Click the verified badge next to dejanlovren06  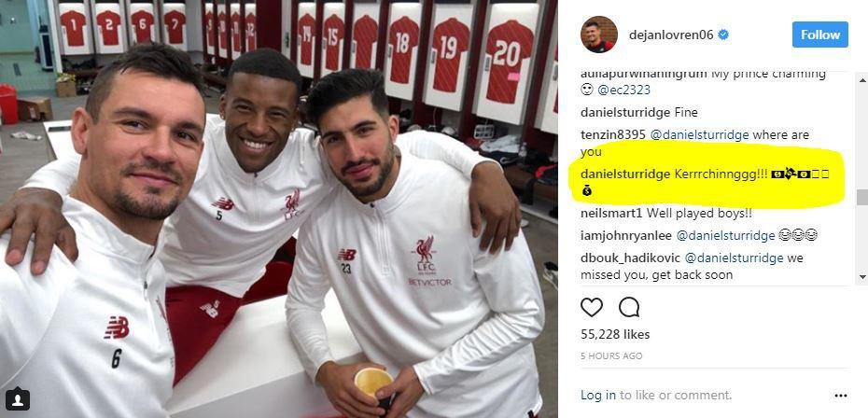723,35
